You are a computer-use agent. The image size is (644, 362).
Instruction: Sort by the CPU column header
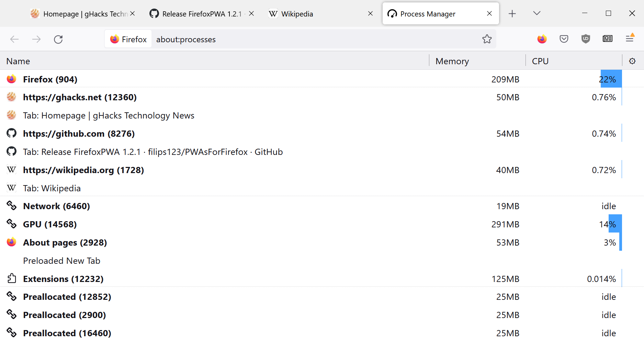[x=574, y=61]
